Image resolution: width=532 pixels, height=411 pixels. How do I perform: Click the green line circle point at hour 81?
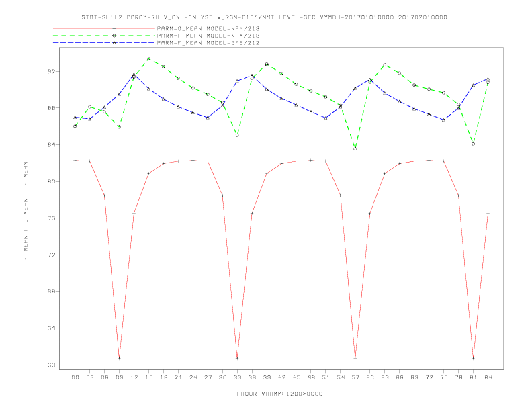[x=474, y=144]
